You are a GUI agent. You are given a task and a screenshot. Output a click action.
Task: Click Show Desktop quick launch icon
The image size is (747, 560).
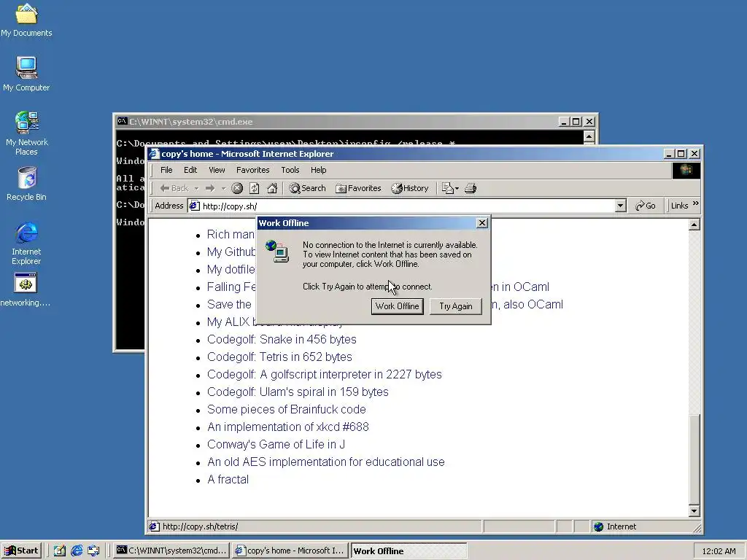click(x=60, y=551)
